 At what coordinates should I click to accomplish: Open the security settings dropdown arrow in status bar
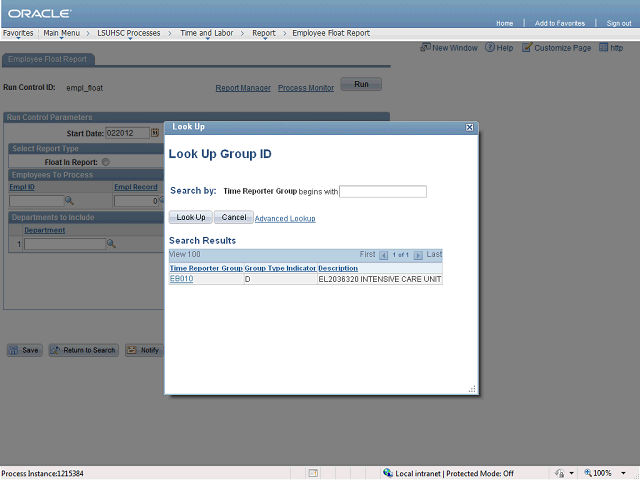571,473
